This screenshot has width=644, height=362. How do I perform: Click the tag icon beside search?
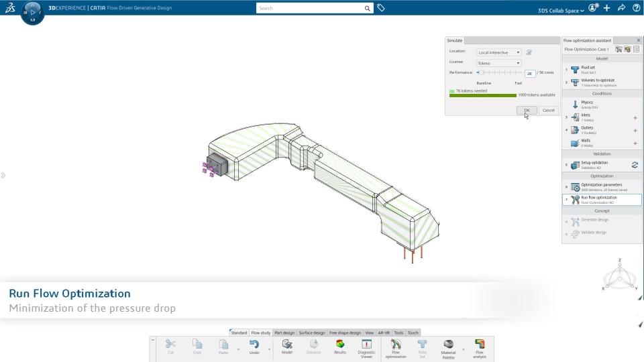(x=381, y=8)
